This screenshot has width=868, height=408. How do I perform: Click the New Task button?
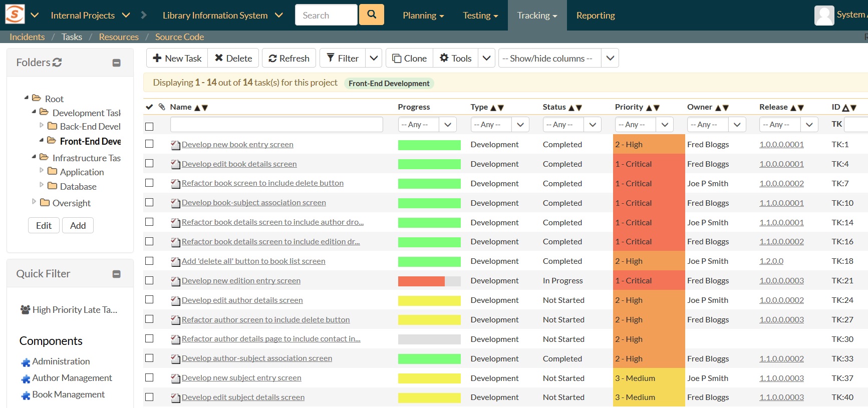(x=177, y=58)
